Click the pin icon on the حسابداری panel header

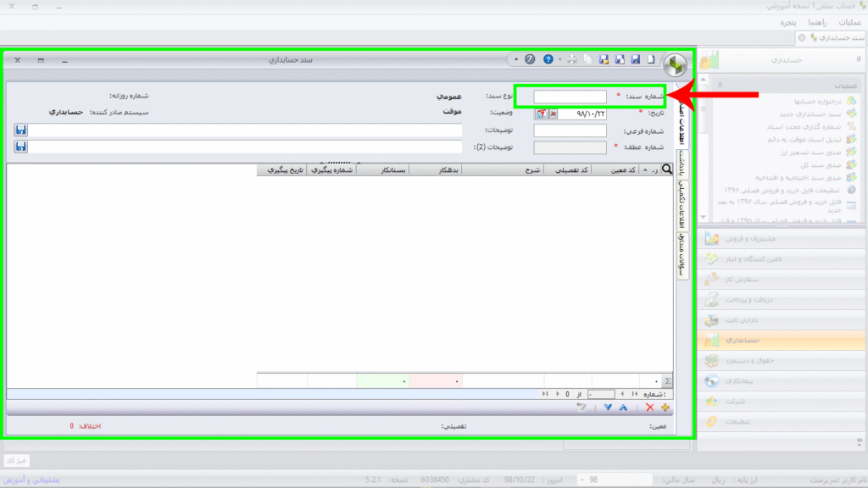[859, 58]
